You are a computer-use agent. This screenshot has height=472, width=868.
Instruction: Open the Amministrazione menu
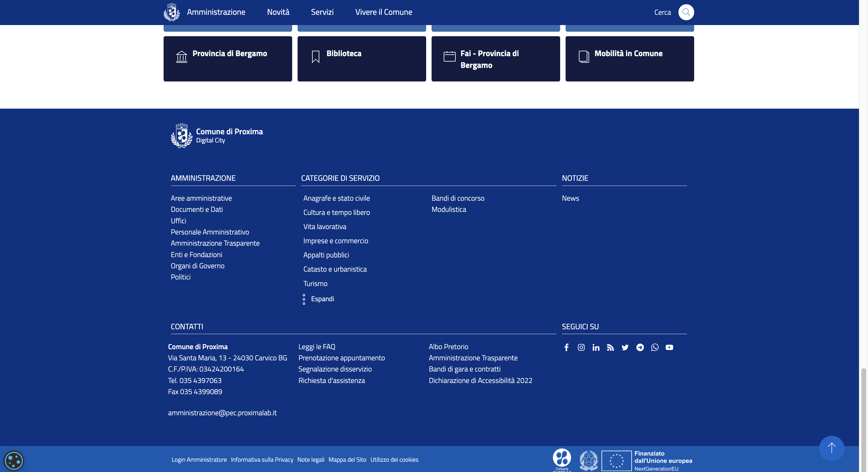click(216, 12)
